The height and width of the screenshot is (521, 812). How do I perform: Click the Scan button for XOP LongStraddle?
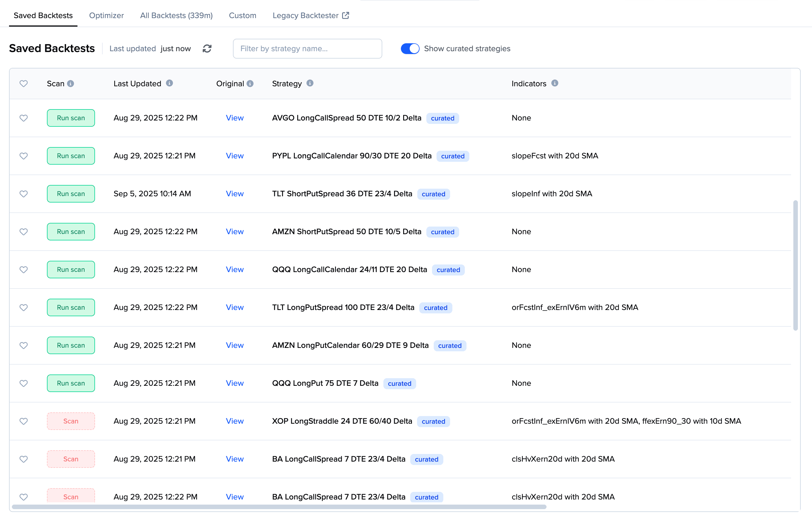[x=71, y=421]
